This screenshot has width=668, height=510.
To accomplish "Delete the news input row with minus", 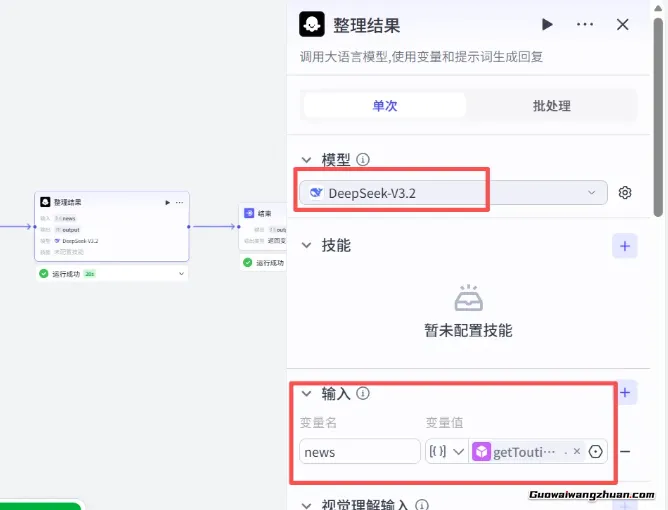I will [625, 451].
